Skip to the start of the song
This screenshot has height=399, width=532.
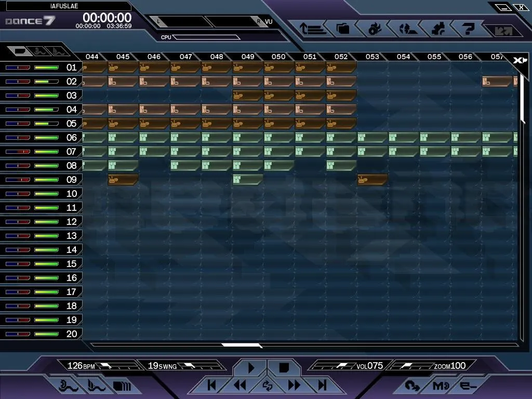tap(211, 385)
